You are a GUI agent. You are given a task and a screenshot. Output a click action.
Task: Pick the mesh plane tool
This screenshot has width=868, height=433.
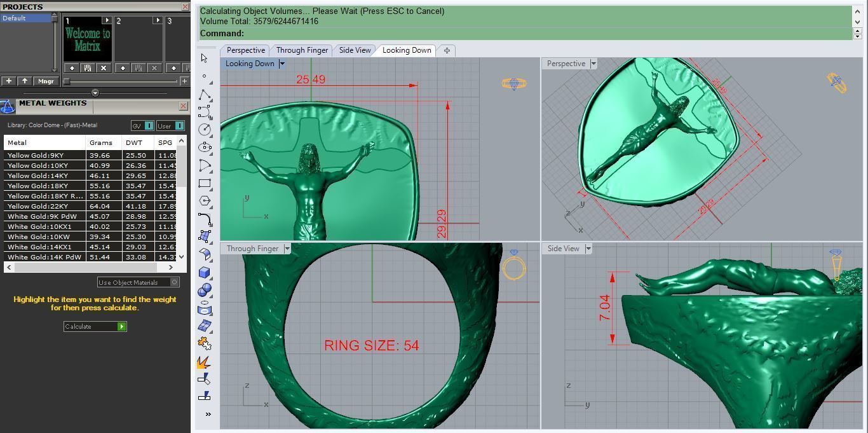(x=205, y=326)
